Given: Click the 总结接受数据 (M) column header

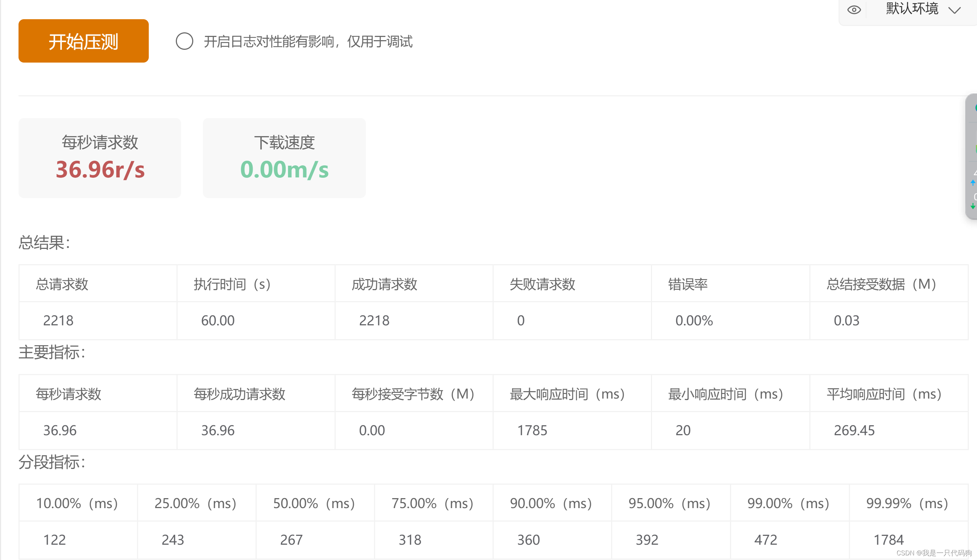Looking at the screenshot, I should pos(881,284).
